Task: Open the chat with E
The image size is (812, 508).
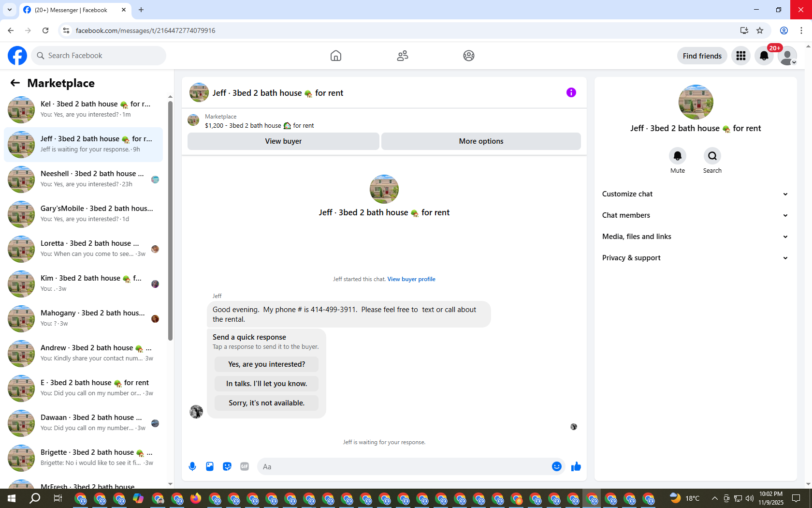Action: coord(83,388)
